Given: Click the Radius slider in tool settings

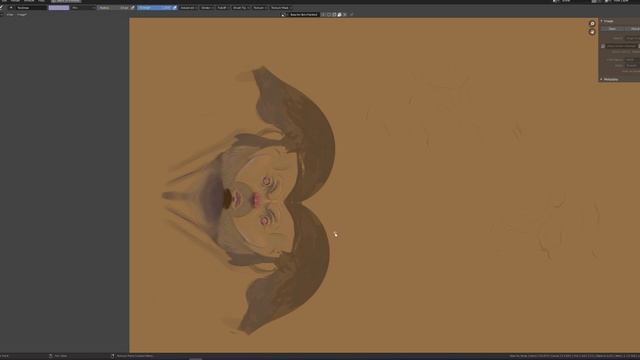Looking at the screenshot, I should 114,8.
